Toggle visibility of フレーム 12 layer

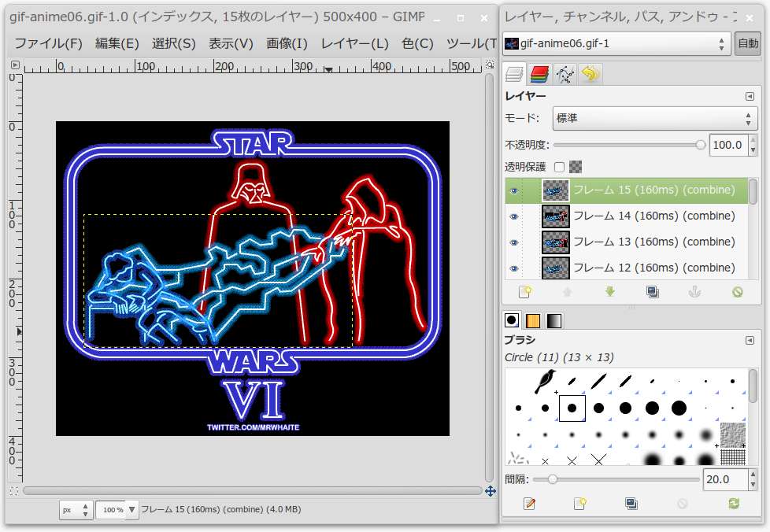(514, 268)
